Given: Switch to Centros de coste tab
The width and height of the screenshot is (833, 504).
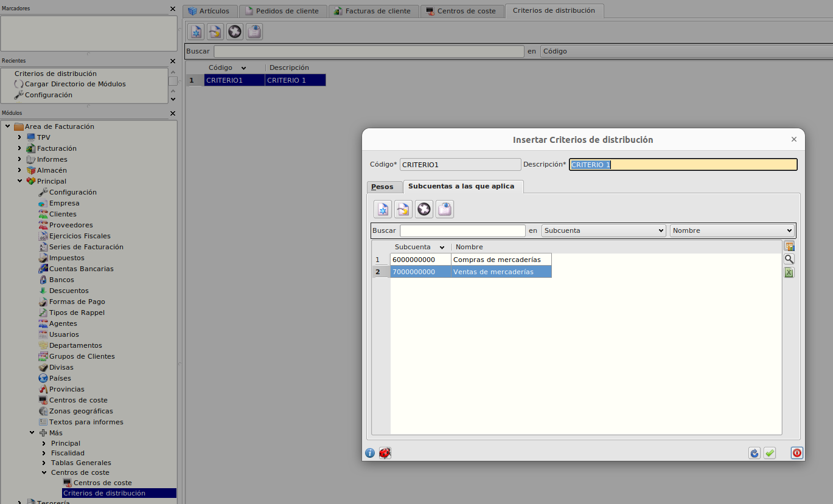Looking at the screenshot, I should point(462,11).
